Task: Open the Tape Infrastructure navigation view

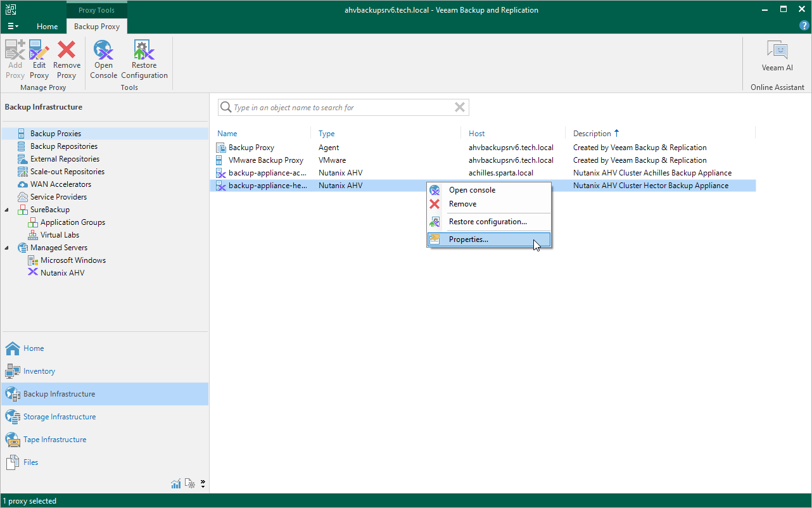Action: pyautogui.click(x=105, y=440)
